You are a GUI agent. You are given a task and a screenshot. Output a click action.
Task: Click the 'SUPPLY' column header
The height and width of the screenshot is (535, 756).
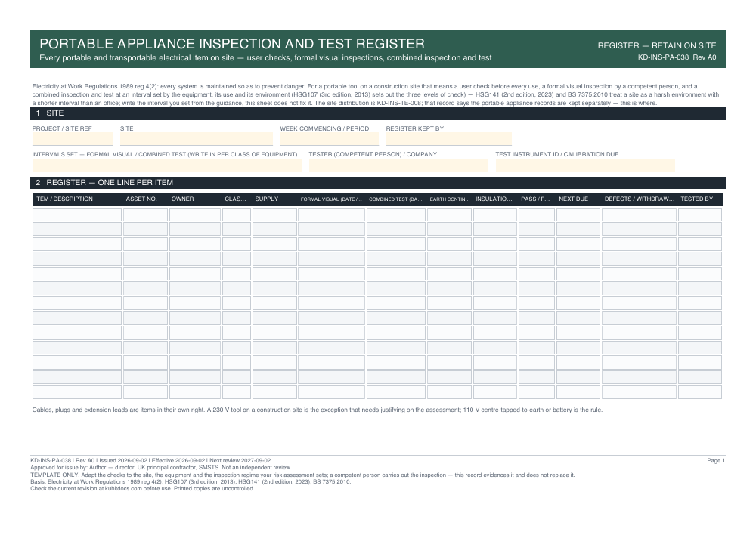point(267,199)
